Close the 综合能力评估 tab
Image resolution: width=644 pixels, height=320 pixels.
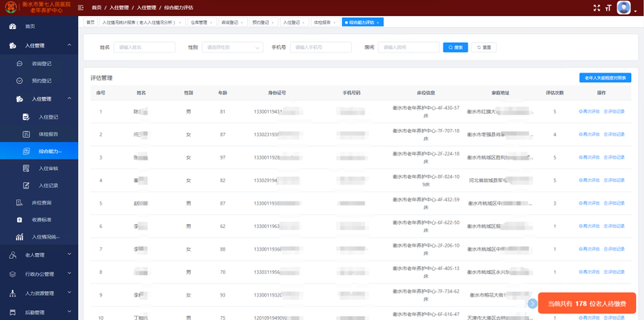click(x=378, y=23)
